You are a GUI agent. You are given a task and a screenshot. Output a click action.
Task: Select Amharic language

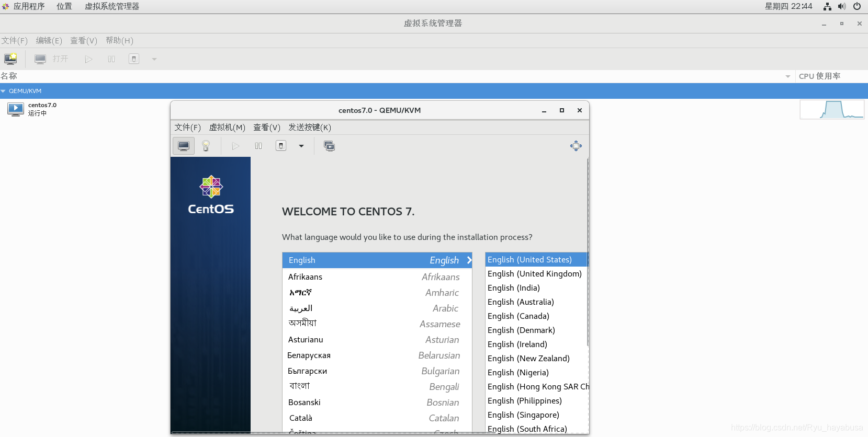click(377, 293)
